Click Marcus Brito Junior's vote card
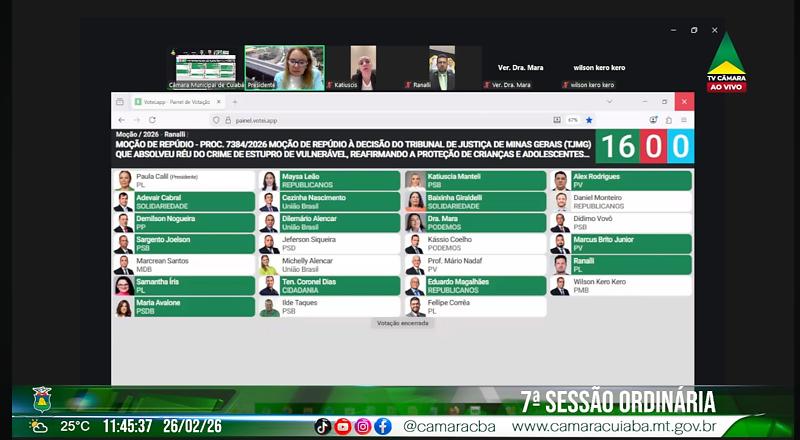The width and height of the screenshot is (800, 440). coord(621,243)
